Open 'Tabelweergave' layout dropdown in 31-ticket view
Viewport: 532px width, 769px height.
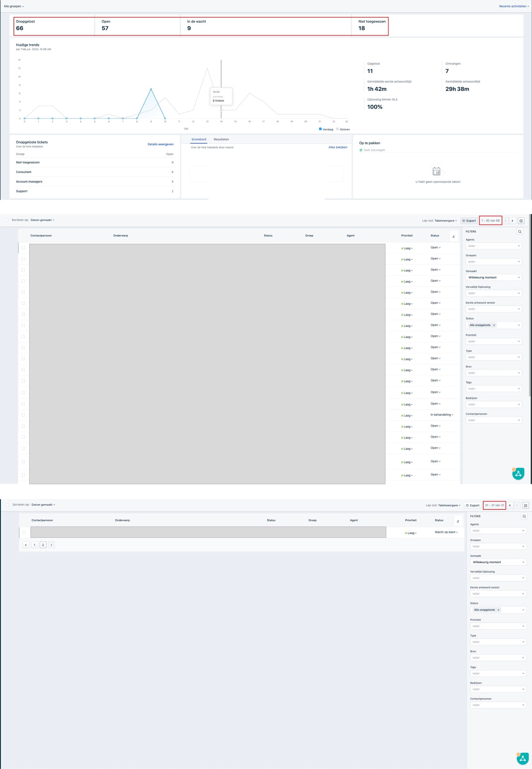tap(449, 506)
